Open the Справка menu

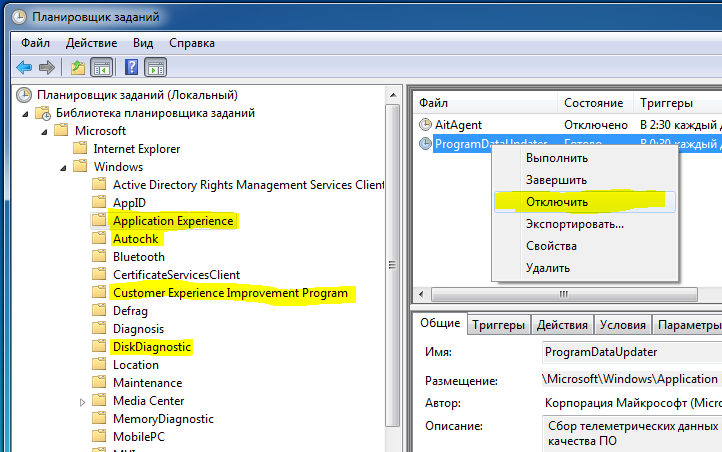192,43
